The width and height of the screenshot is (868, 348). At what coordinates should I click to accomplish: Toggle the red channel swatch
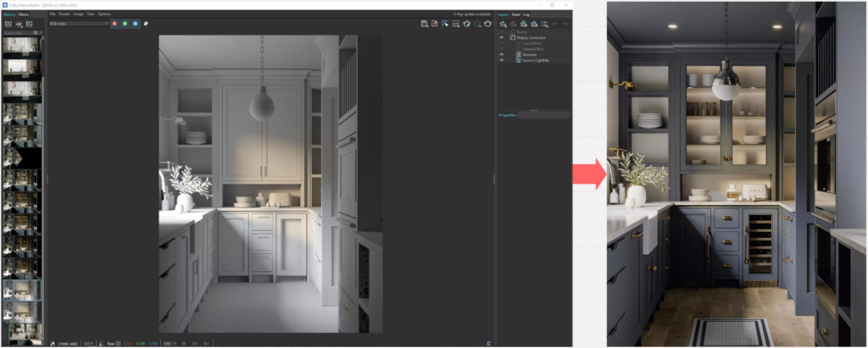[x=115, y=24]
